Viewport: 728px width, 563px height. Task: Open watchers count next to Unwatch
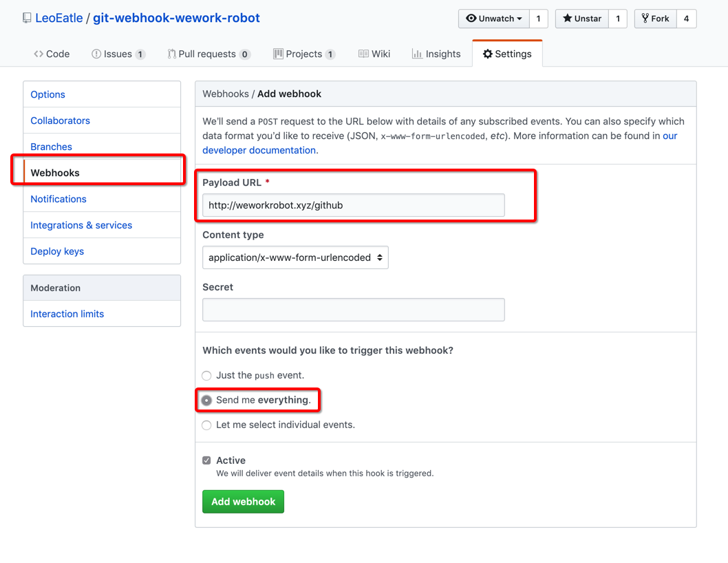pyautogui.click(x=539, y=19)
